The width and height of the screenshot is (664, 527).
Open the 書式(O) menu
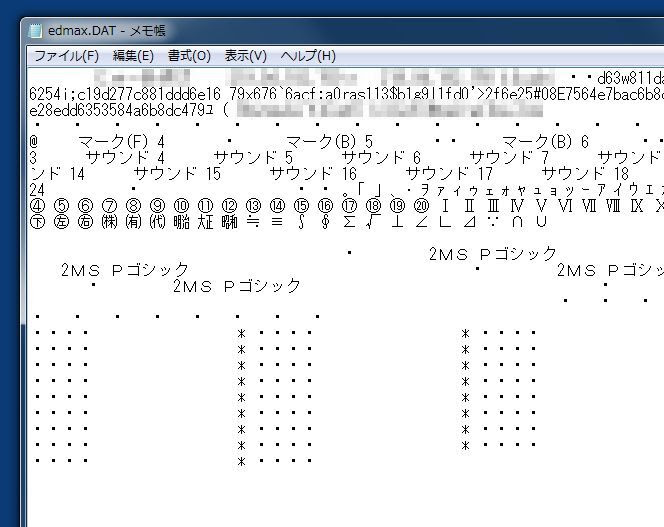[189, 56]
